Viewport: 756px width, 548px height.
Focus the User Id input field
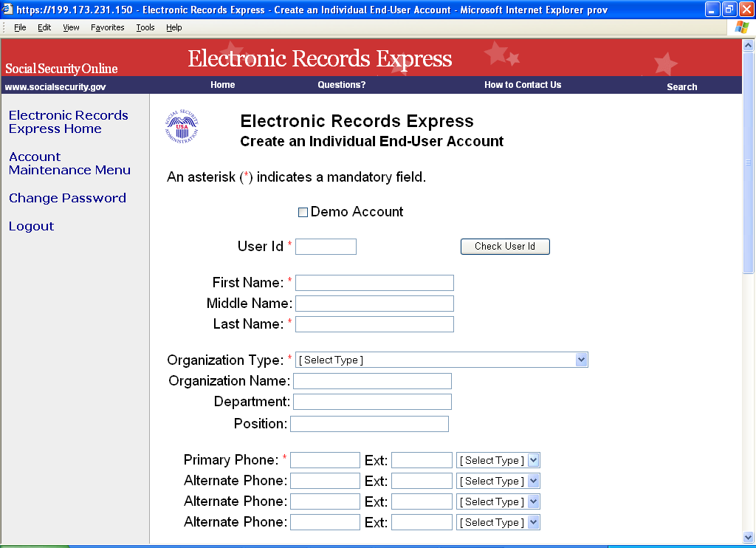pyautogui.click(x=326, y=247)
